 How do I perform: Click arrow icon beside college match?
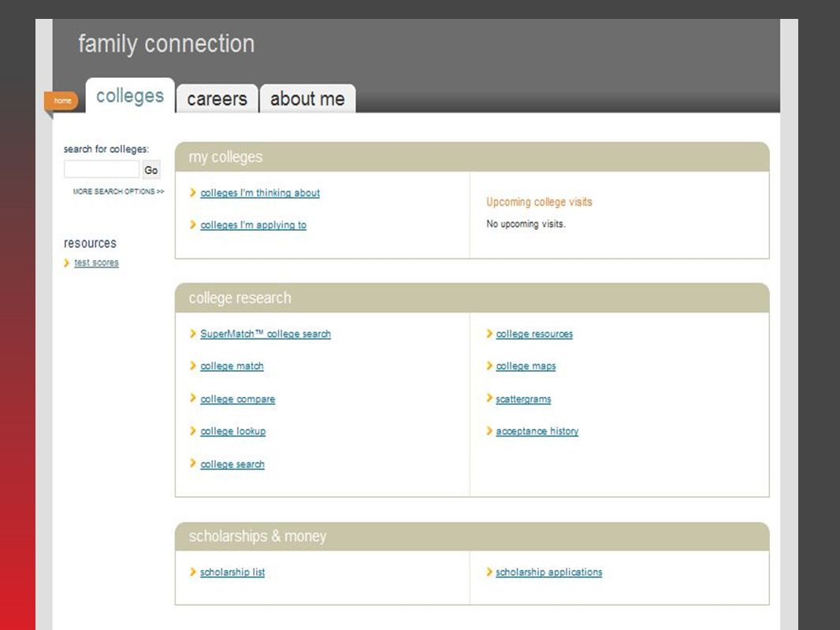[193, 365]
